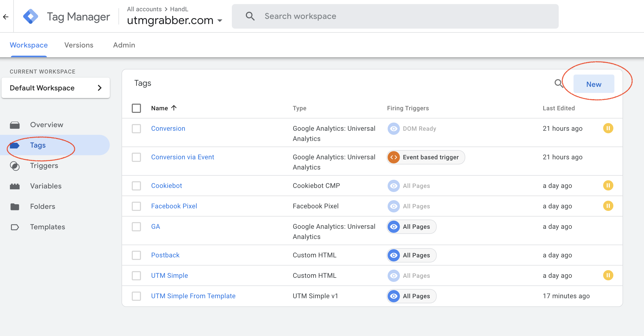Click the tags table search magnifier icon

click(558, 83)
